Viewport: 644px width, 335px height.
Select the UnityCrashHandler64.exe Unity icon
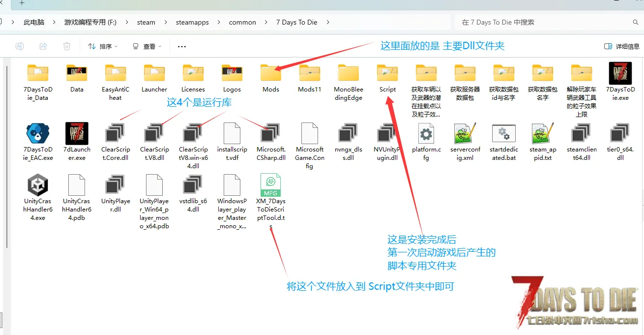point(38,185)
